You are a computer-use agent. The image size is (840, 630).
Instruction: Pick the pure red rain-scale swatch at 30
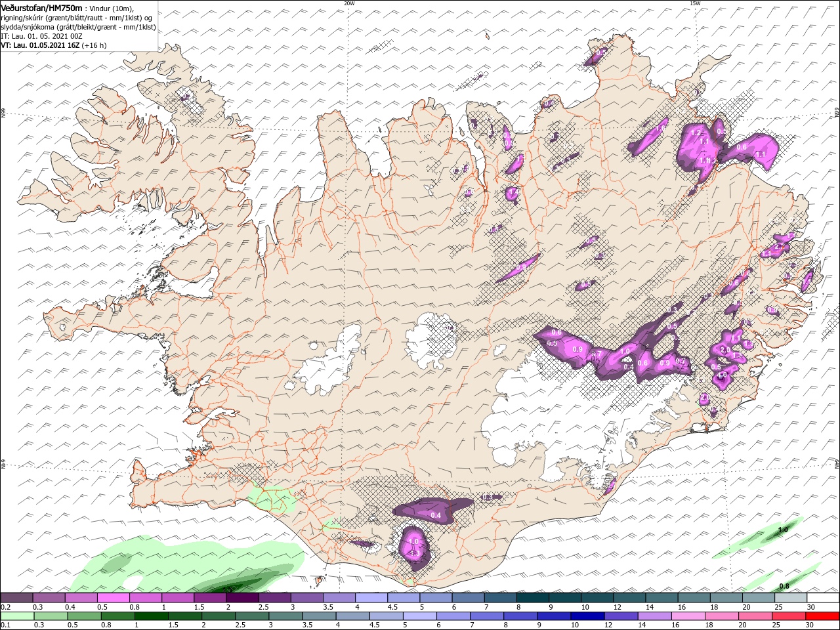coord(823,616)
